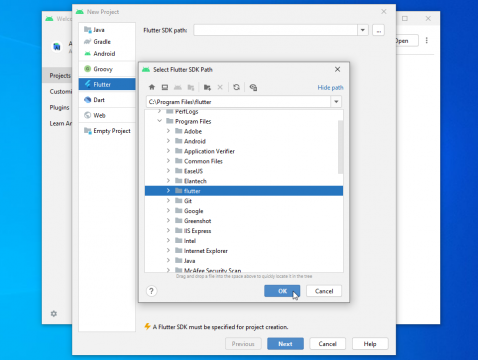Image resolution: width=478 pixels, height=360 pixels.
Task: Click the Git folder icon
Action: (x=179, y=201)
